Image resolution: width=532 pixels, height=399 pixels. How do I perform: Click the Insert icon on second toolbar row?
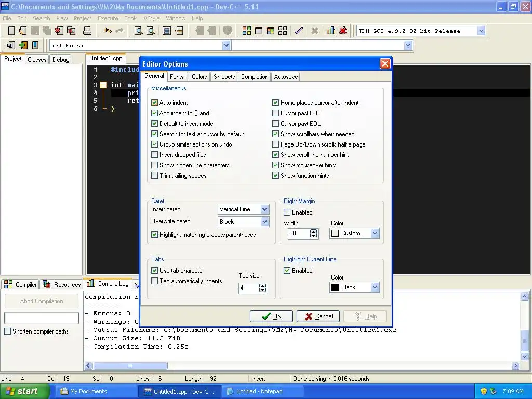coord(11,45)
